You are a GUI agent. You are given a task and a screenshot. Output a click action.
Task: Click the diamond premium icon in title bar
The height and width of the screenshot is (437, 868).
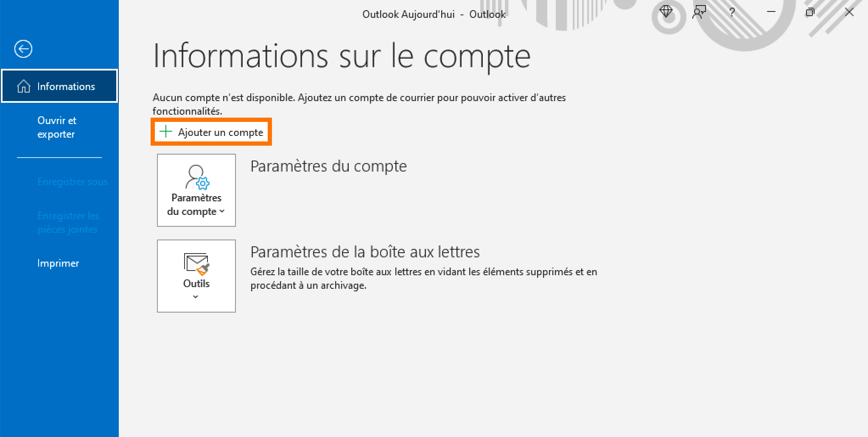click(666, 12)
